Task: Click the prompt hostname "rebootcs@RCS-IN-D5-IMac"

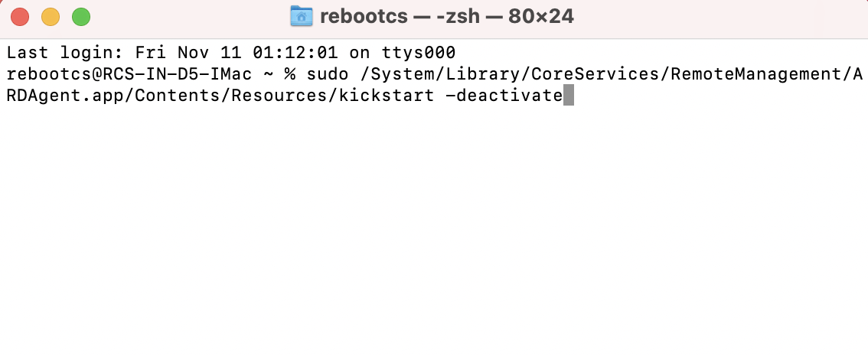Action: point(127,74)
